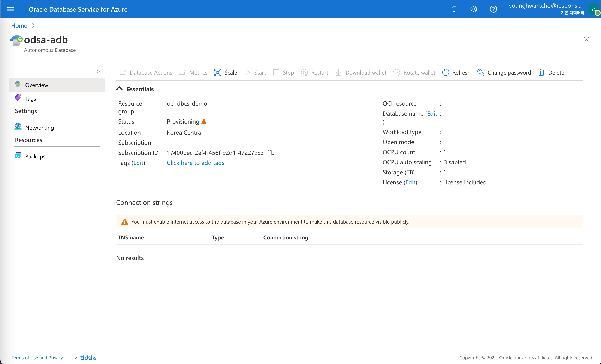Screen dimensions: 601x364
Task: Click the younghwan.cho account name
Action: [545, 6]
